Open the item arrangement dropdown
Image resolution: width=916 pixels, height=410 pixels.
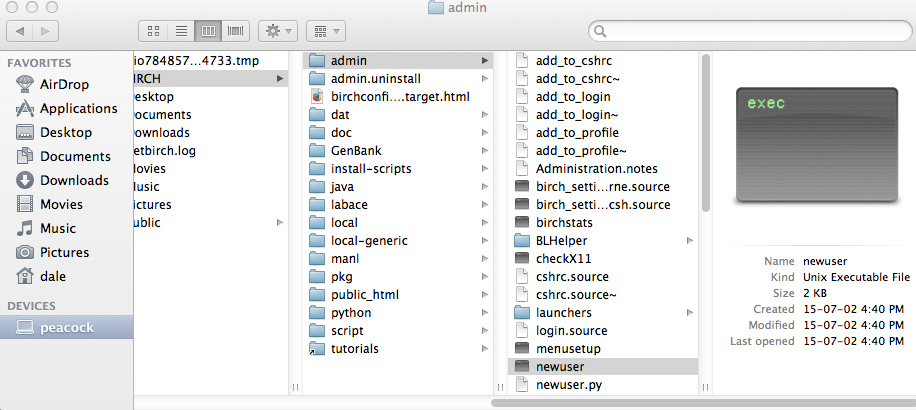click(327, 31)
